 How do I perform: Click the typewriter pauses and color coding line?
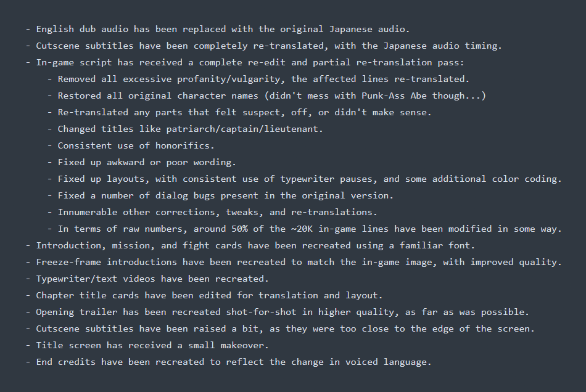click(310, 179)
